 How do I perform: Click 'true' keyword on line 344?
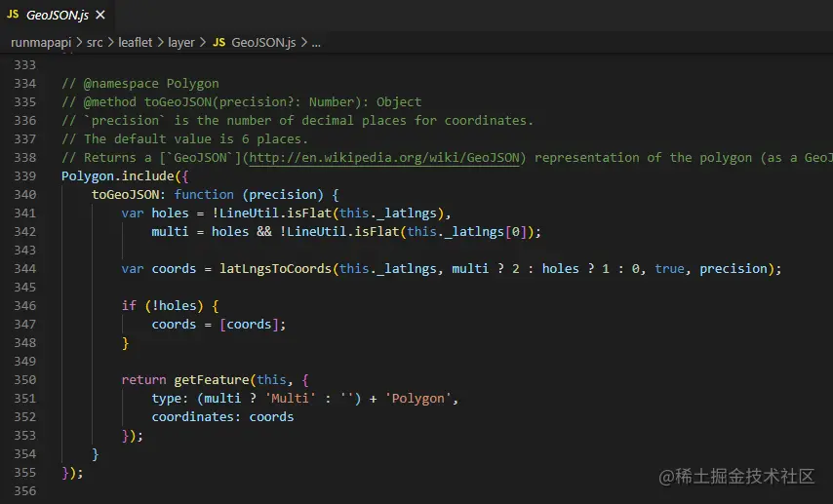669,269
